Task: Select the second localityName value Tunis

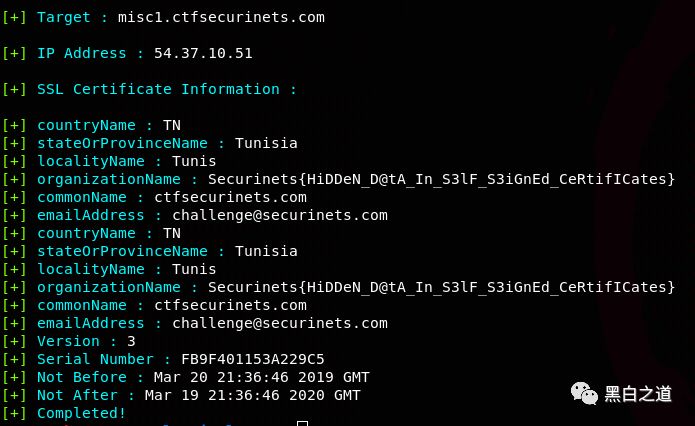Action: click(194, 269)
